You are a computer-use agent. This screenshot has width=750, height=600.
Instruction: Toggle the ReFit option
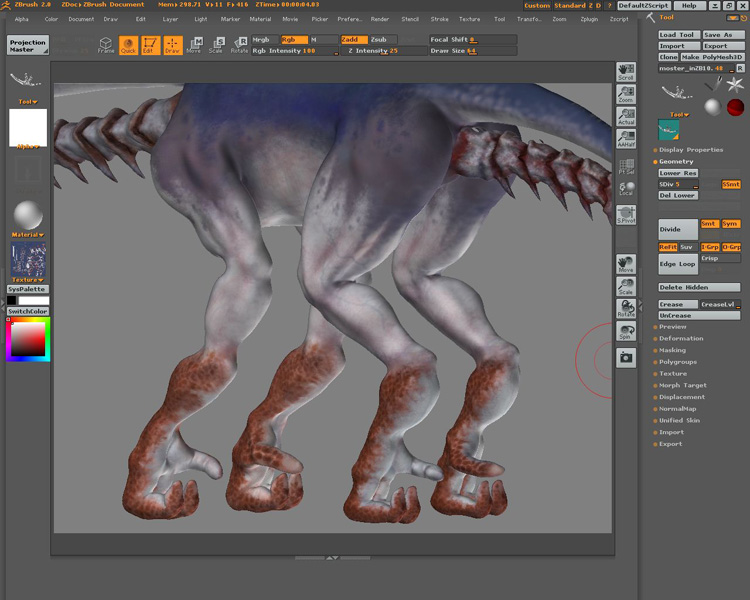(668, 247)
